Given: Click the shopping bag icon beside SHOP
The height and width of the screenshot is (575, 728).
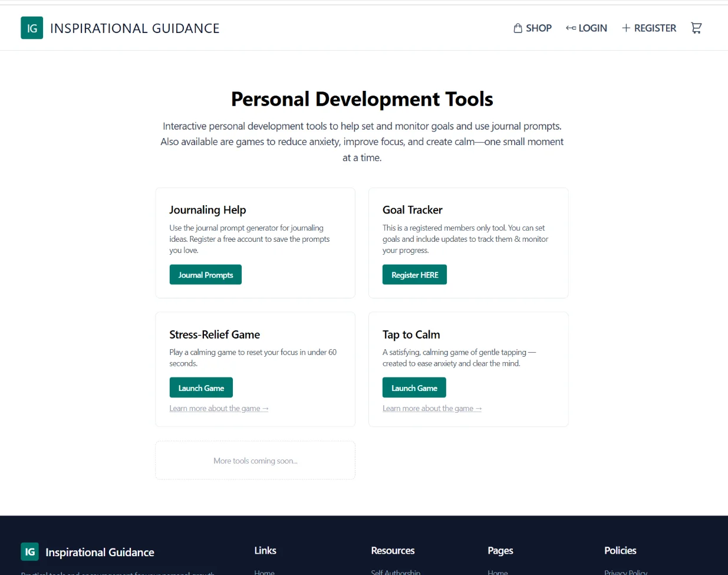Looking at the screenshot, I should tap(518, 28).
